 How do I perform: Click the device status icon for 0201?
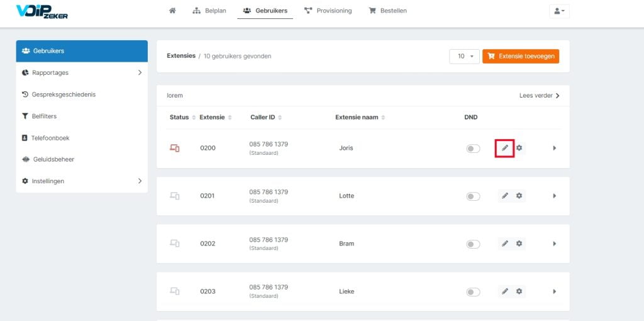(175, 196)
